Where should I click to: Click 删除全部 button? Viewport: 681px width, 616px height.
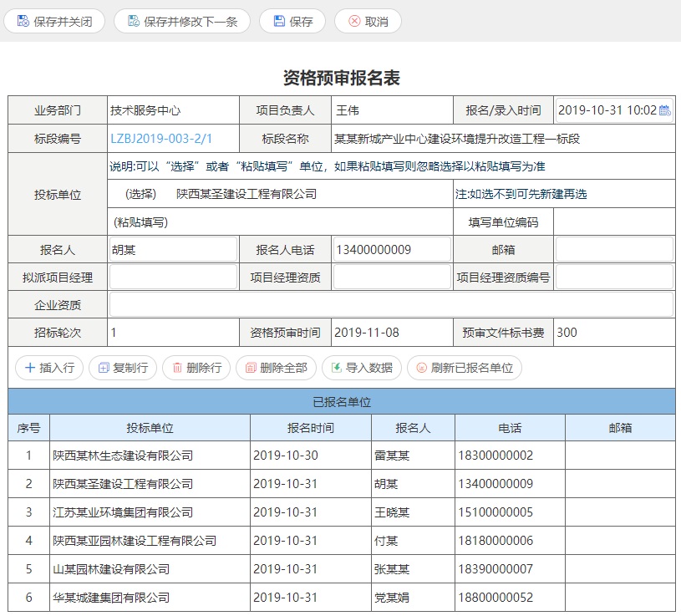(x=277, y=368)
